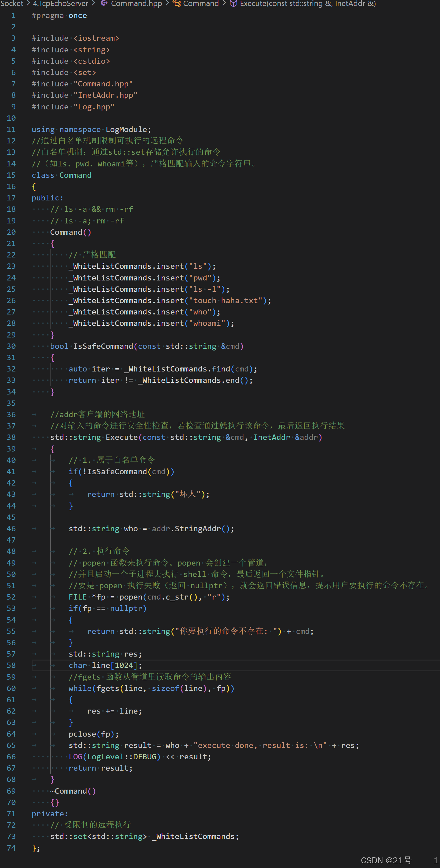This screenshot has height=868, width=440.
Task: Click 'addr.StringAddr()' call
Action: coord(191,528)
